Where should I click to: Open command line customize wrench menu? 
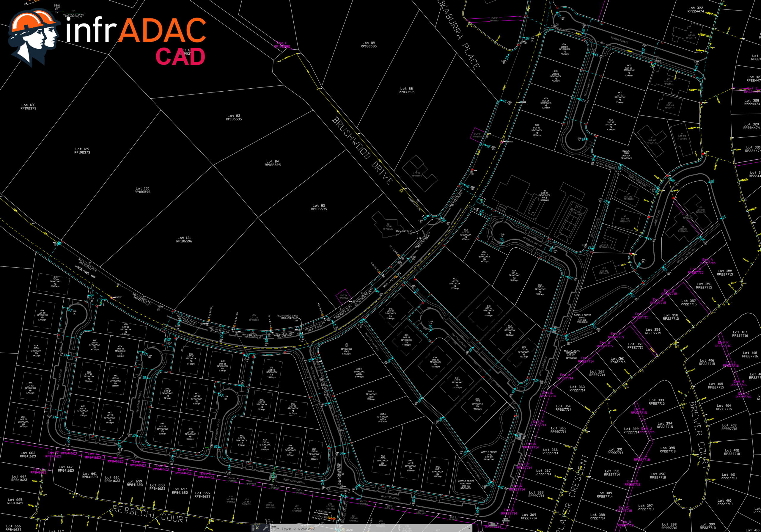pyautogui.click(x=266, y=528)
